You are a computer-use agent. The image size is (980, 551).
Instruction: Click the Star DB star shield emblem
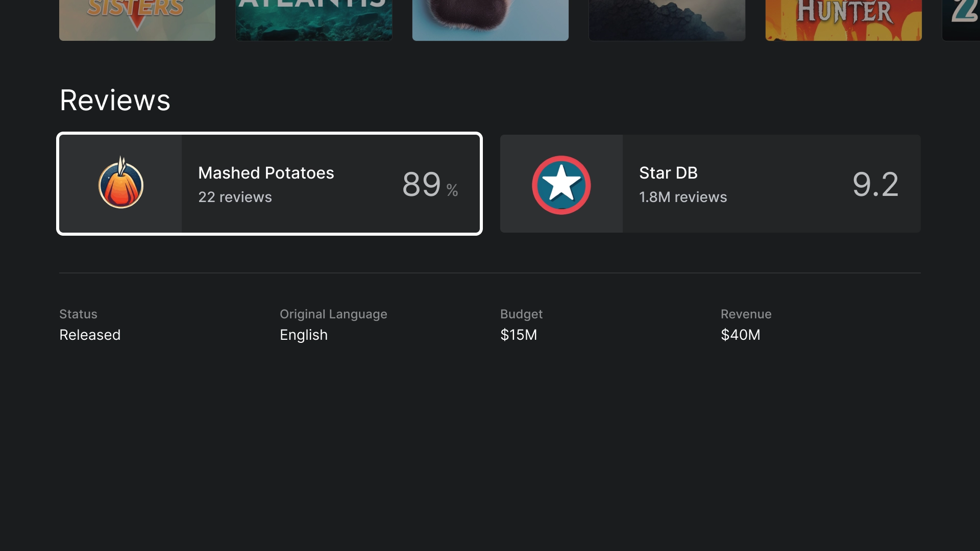point(561,184)
